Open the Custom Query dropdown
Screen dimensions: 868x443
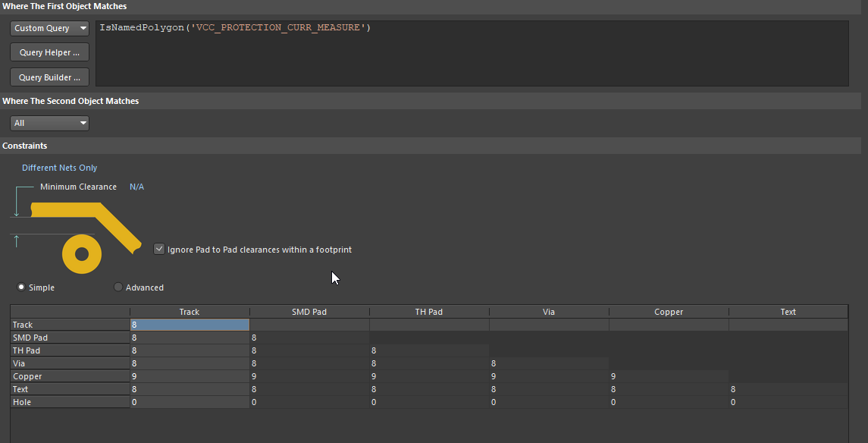(x=49, y=28)
